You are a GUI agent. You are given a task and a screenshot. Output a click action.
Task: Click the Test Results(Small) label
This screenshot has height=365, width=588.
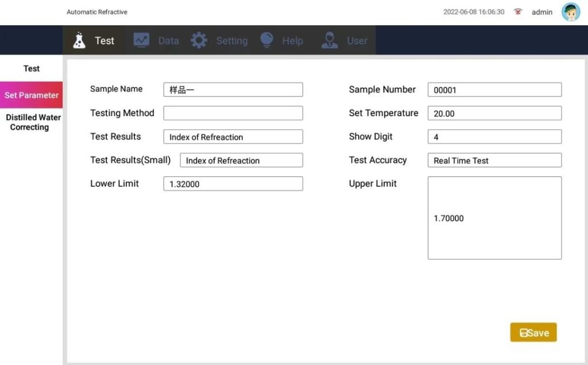[x=130, y=160]
